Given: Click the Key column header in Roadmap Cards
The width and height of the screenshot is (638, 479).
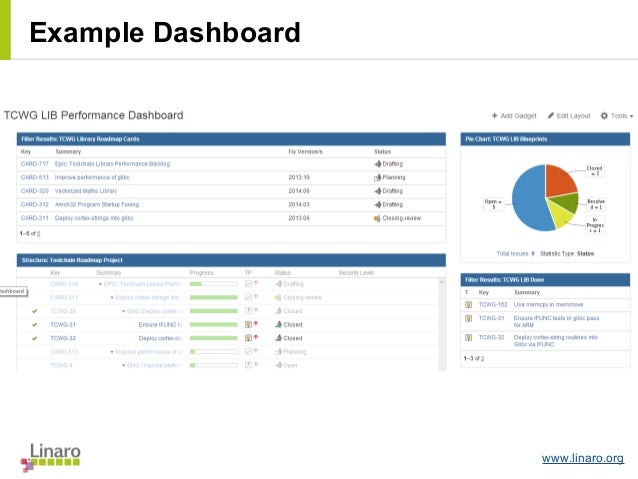Looking at the screenshot, I should click(26, 151).
